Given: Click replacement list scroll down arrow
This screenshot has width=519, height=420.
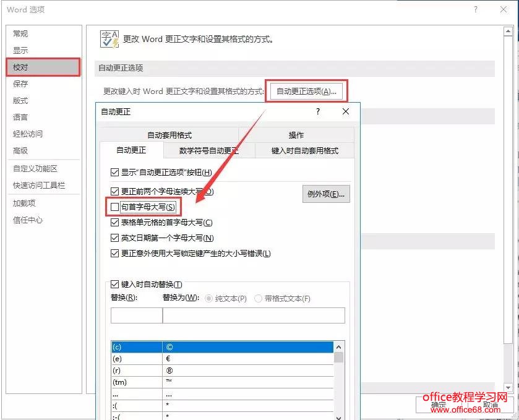Looking at the screenshot, I should pos(338,417).
